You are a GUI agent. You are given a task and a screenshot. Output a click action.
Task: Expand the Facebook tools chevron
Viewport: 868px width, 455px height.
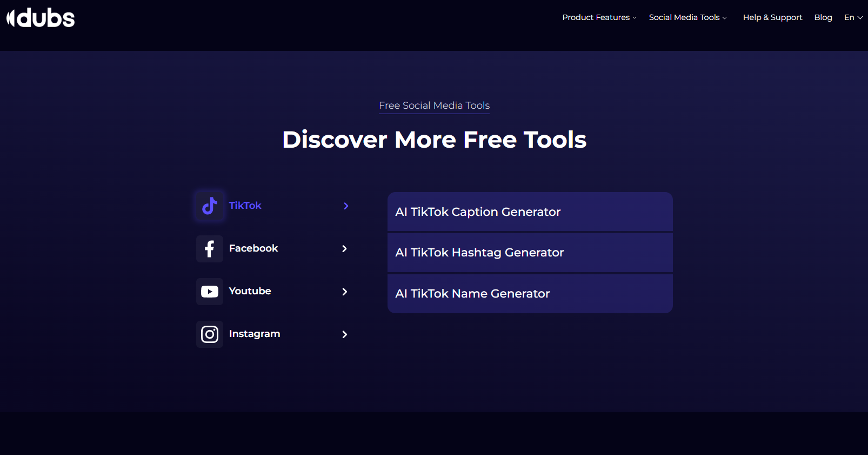[x=345, y=249]
